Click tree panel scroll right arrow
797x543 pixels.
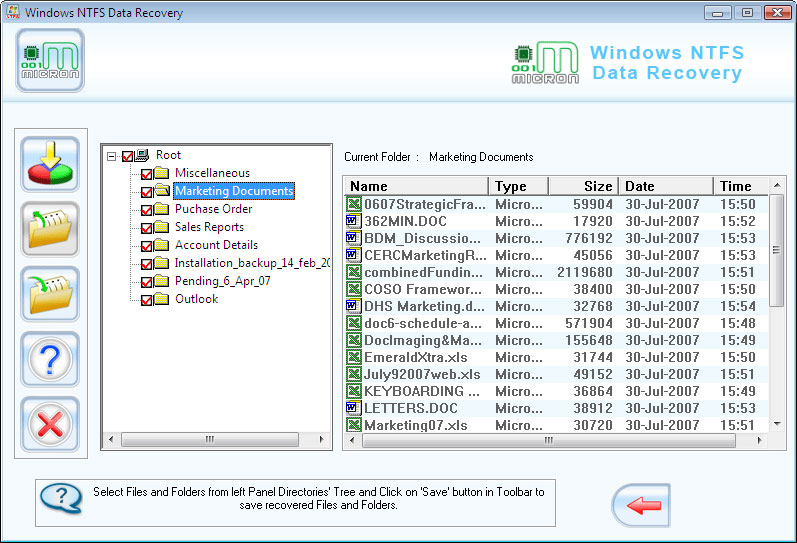[x=321, y=439]
